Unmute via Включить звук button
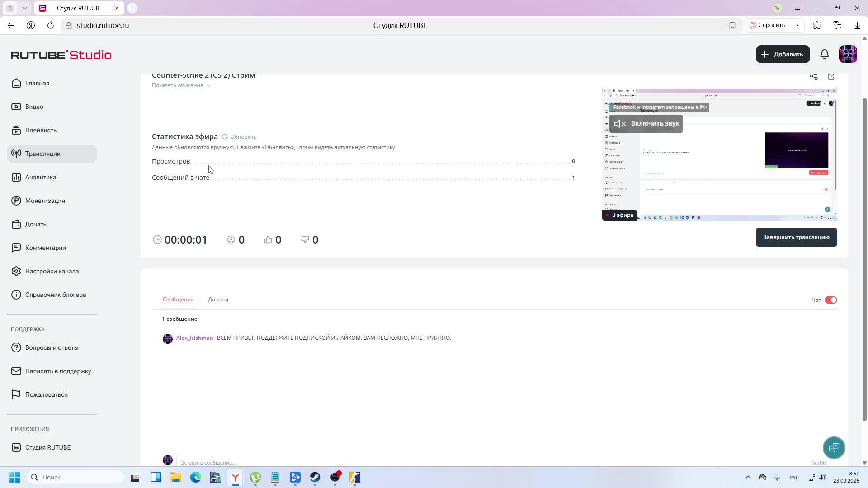 tap(646, 123)
